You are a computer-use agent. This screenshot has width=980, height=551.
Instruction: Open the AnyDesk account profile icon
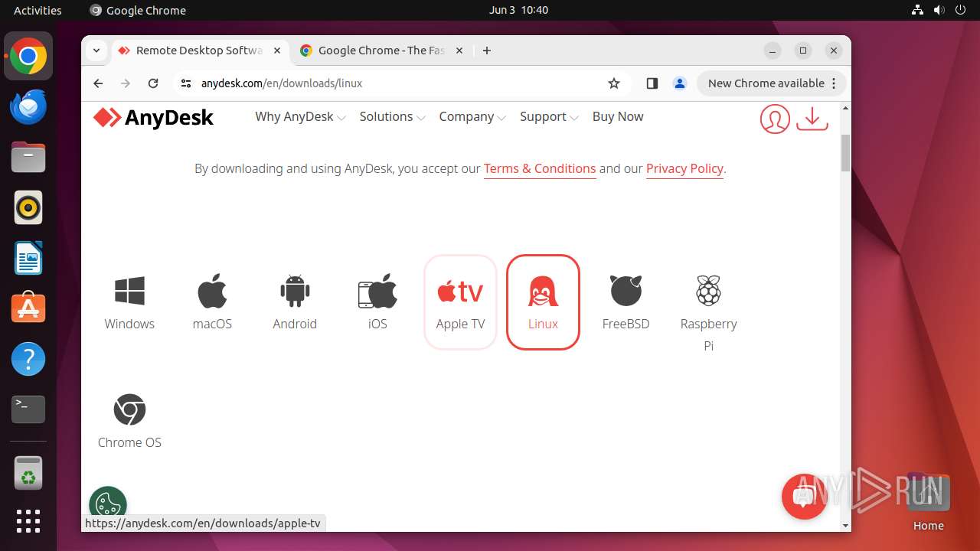(775, 119)
